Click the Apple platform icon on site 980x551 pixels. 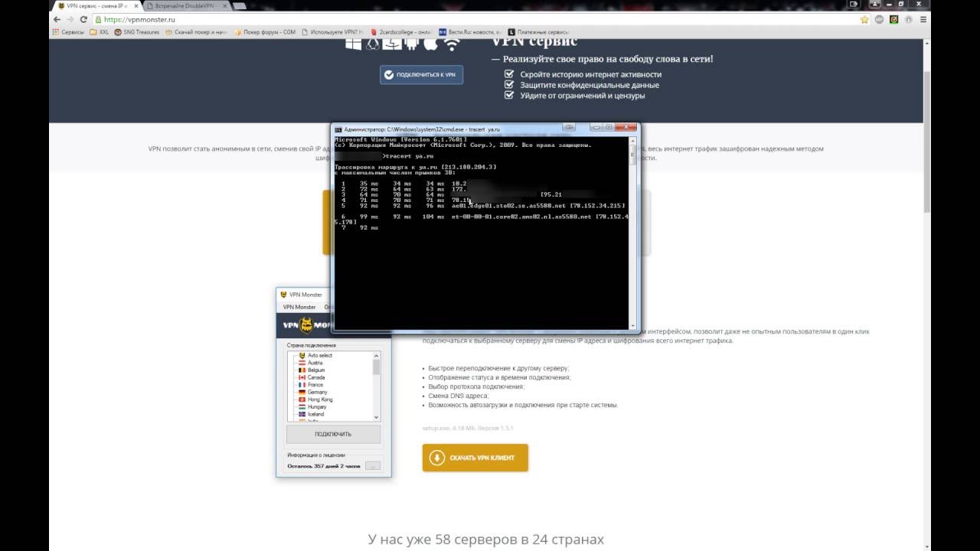pyautogui.click(x=430, y=44)
